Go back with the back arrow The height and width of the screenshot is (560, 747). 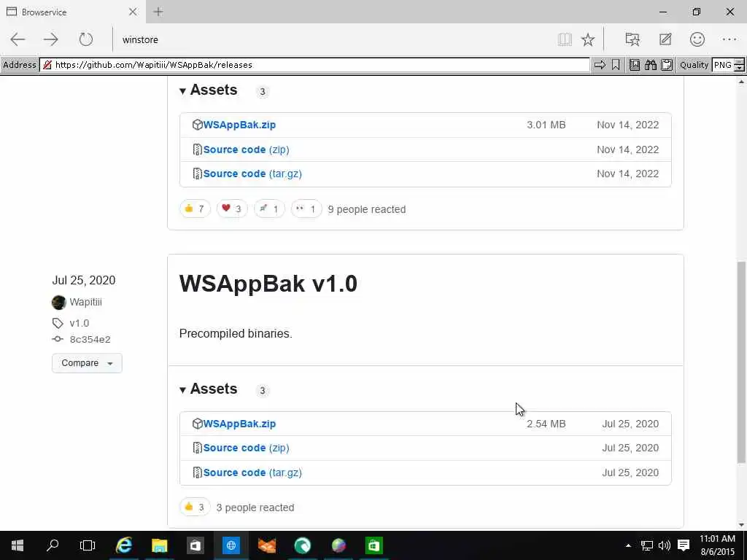(x=18, y=39)
